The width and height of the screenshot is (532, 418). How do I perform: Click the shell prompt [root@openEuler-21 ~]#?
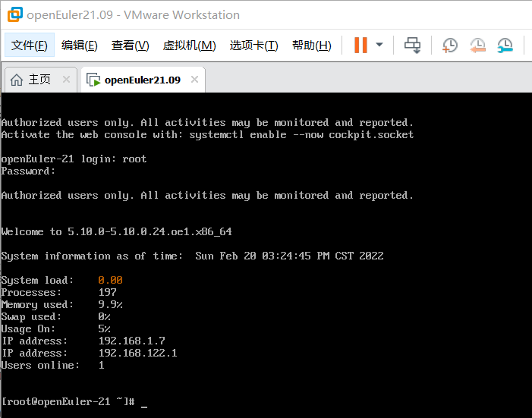coord(68,402)
